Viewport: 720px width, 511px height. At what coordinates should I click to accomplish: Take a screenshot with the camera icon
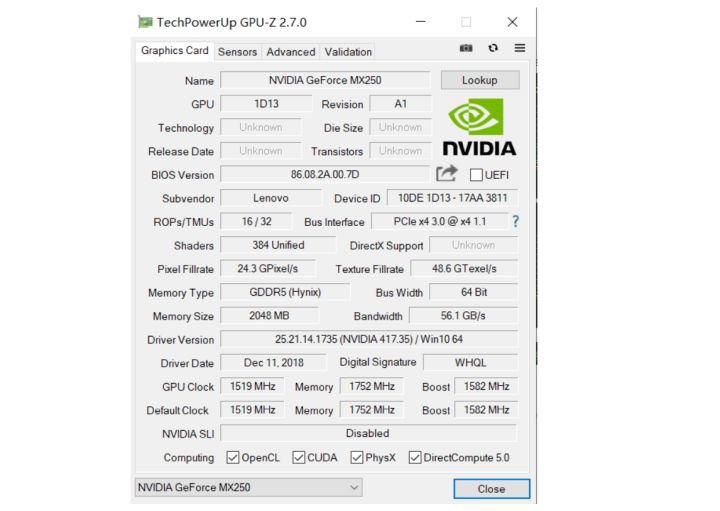466,48
